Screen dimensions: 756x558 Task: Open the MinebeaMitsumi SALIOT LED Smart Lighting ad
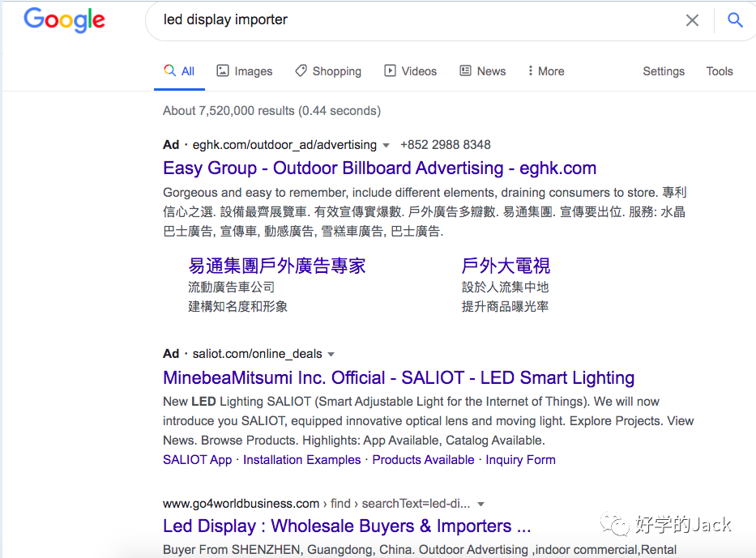tap(399, 377)
